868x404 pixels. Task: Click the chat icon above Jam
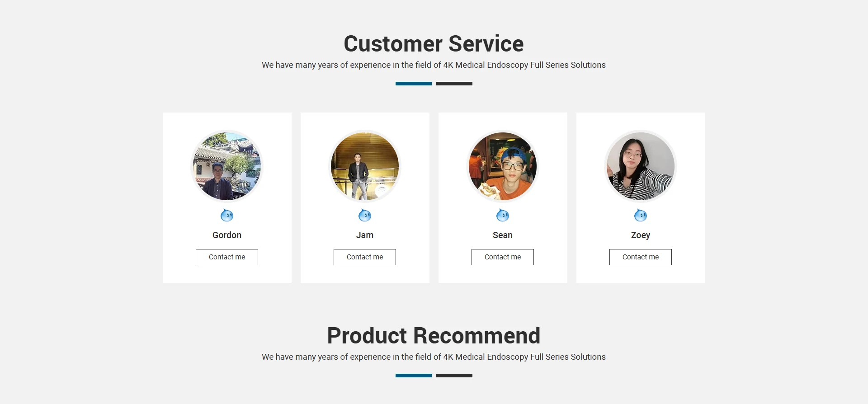365,216
